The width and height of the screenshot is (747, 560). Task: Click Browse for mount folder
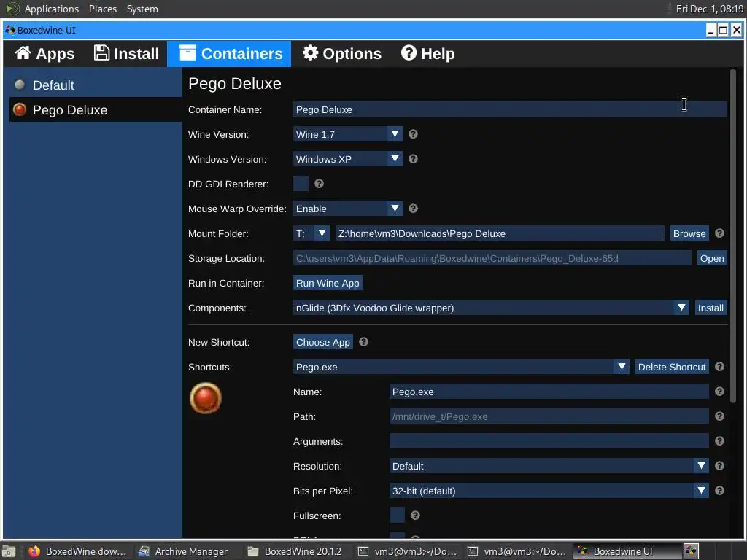click(689, 233)
